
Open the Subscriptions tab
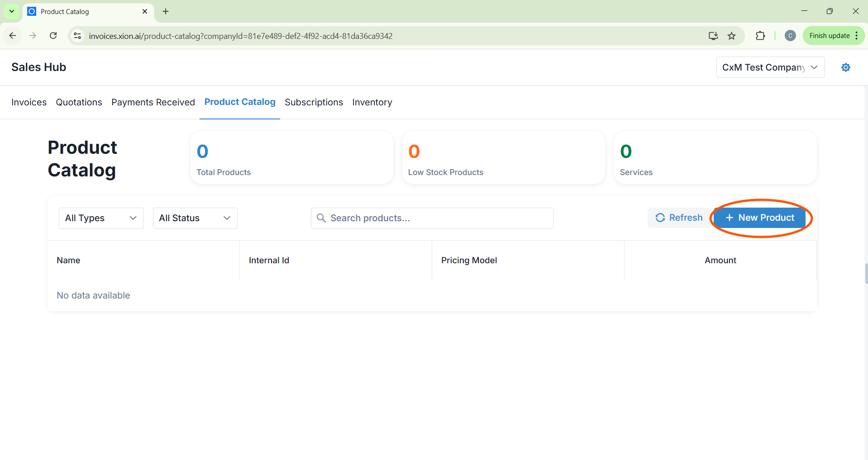pos(314,102)
